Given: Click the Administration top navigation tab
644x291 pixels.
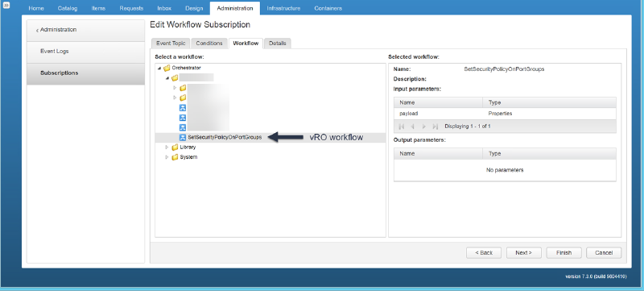Looking at the screenshot, I should [234, 8].
